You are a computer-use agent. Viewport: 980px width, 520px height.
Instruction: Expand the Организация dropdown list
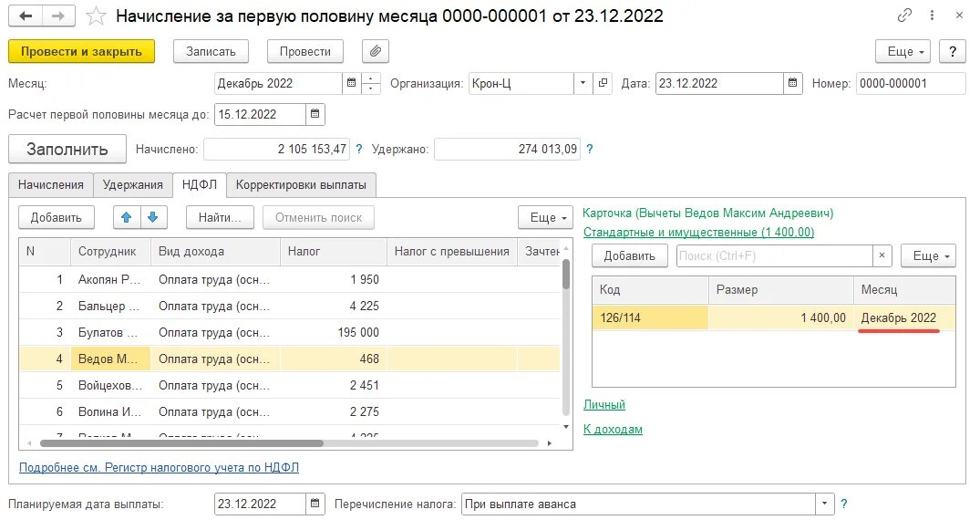[583, 83]
